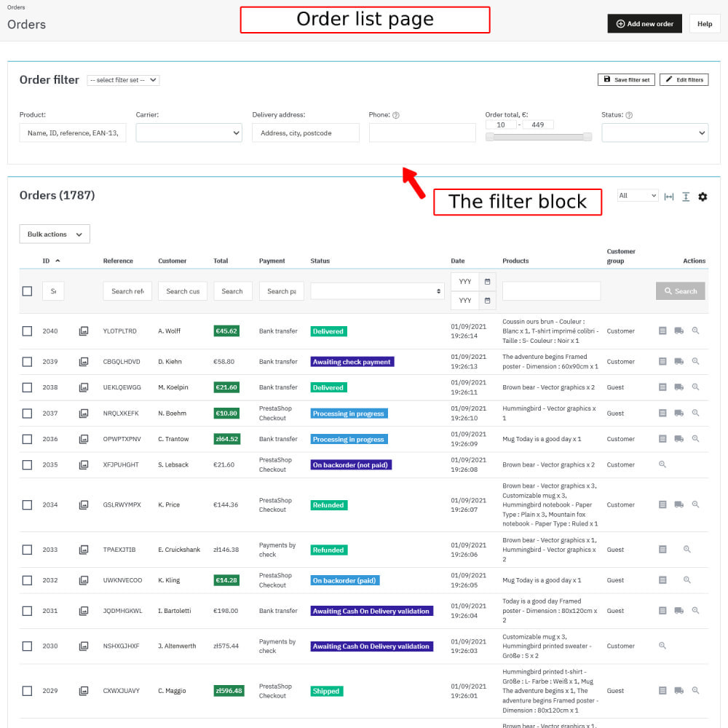Open invoice document icon for order 2039

click(x=662, y=362)
